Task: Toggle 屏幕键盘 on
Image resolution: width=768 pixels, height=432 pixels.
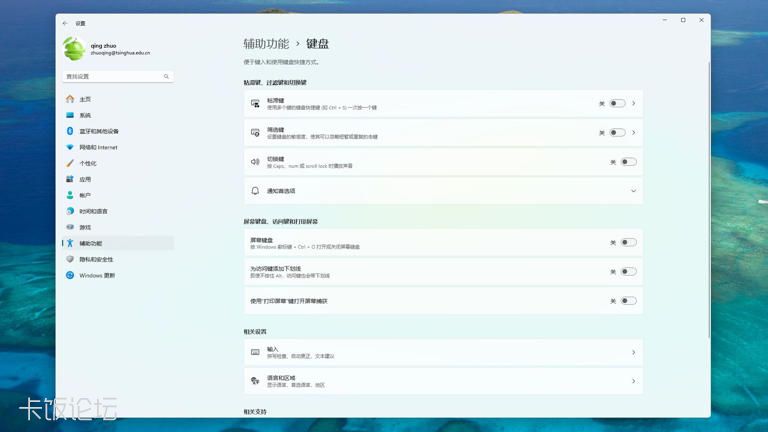Action: pos(627,242)
